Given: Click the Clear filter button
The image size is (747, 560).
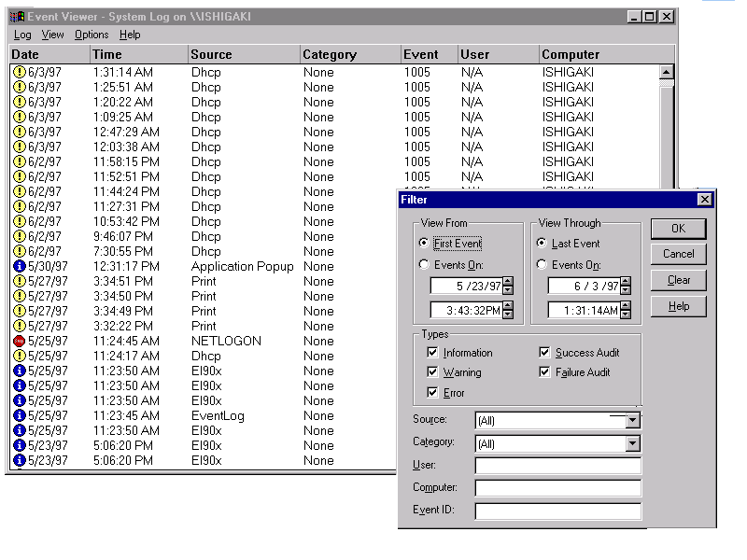Looking at the screenshot, I should (679, 280).
